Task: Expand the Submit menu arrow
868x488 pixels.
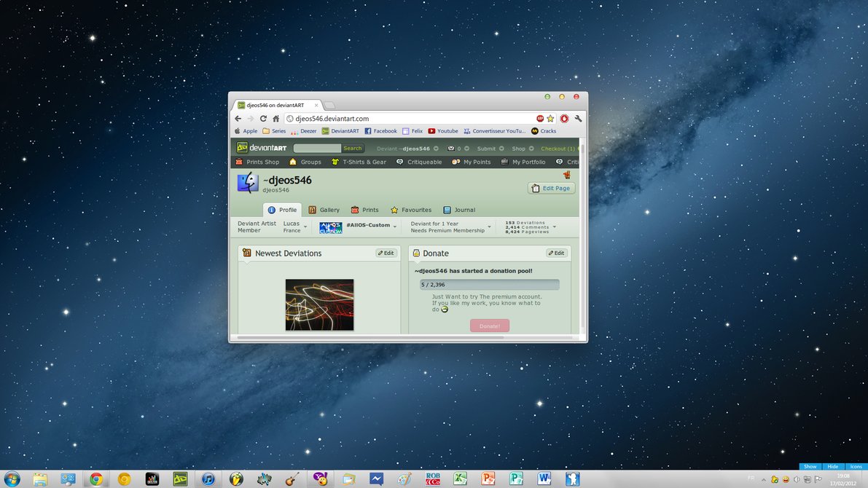Action: click(x=502, y=149)
